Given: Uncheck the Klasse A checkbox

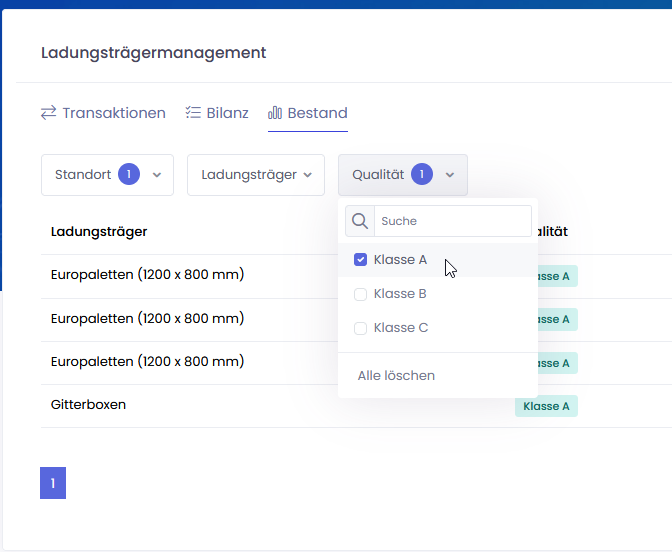Looking at the screenshot, I should 361,260.
